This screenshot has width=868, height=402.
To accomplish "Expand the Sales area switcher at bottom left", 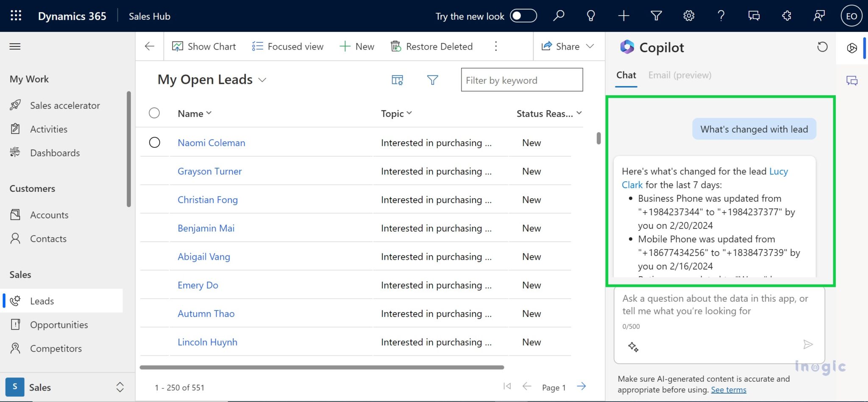I will click(119, 387).
